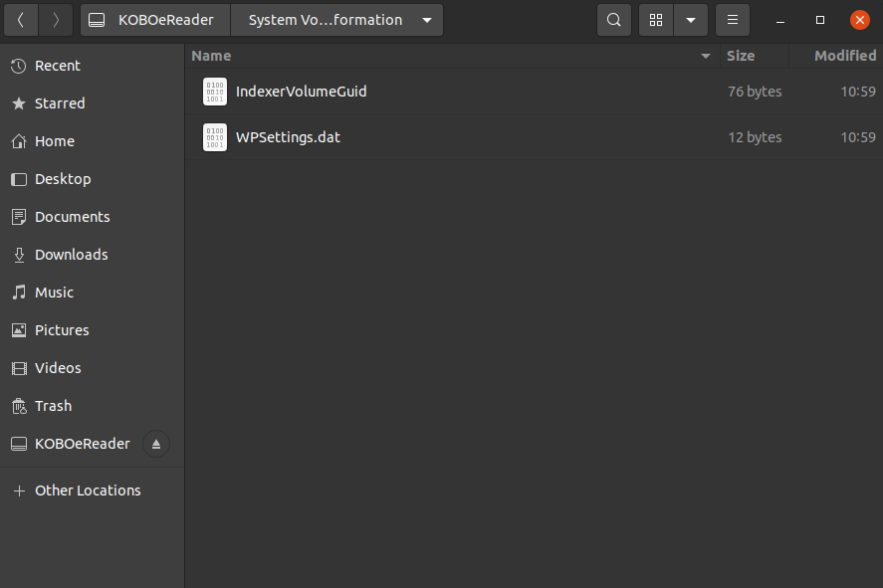Select the IndexerVolumeGuid file icon
The image size is (883, 588).
click(215, 92)
